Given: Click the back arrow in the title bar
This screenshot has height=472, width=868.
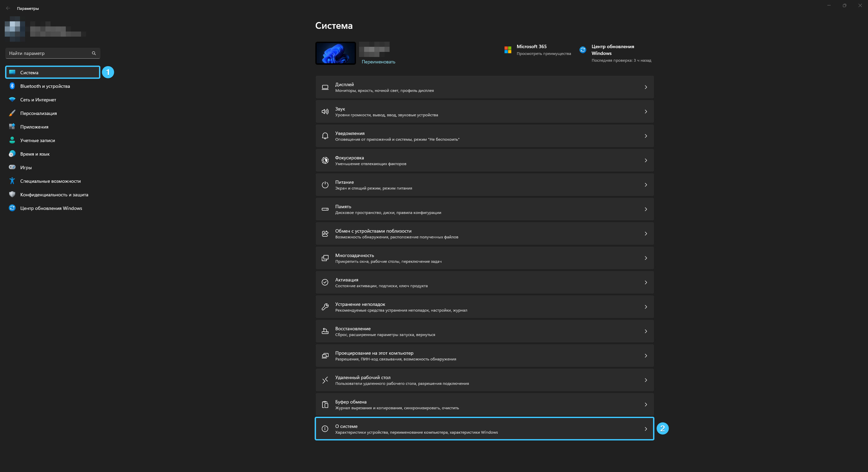Looking at the screenshot, I should click(8, 8).
